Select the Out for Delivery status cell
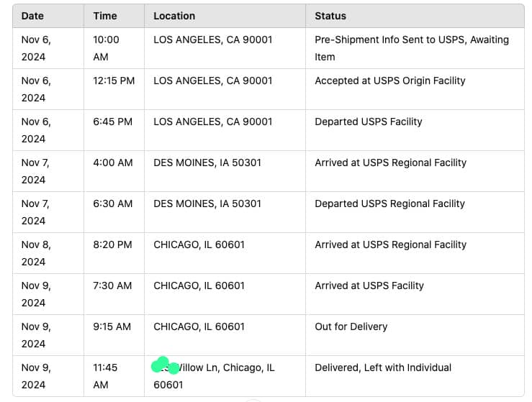Screen dimensions: 532x402 click(351, 326)
